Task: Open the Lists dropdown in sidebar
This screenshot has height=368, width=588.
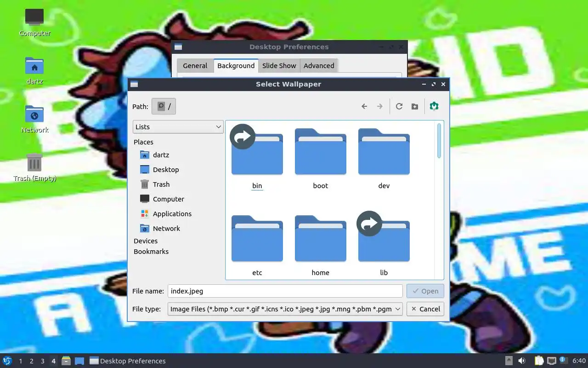Action: pyautogui.click(x=178, y=127)
